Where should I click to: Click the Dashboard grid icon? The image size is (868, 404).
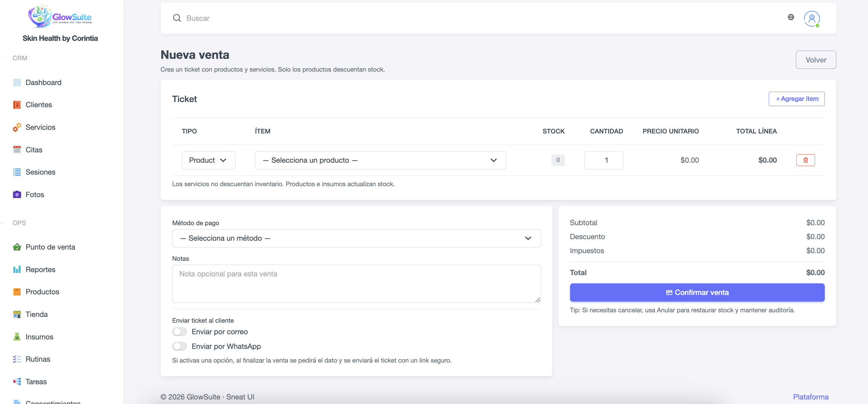(17, 83)
